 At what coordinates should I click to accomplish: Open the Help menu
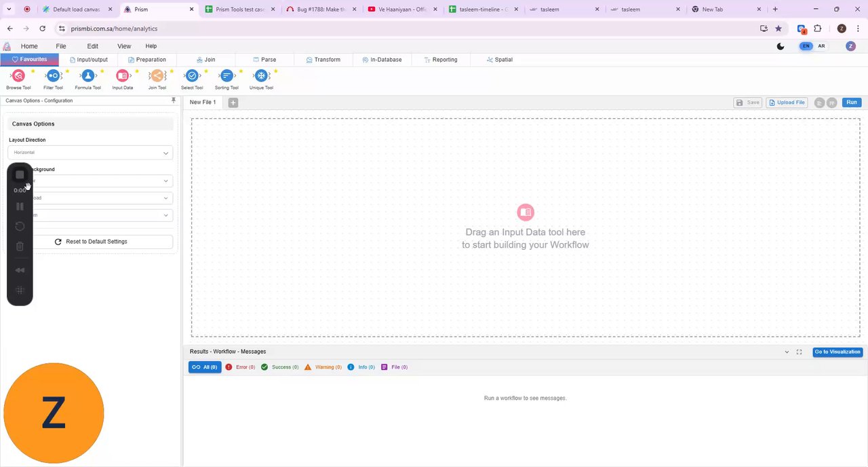151,46
